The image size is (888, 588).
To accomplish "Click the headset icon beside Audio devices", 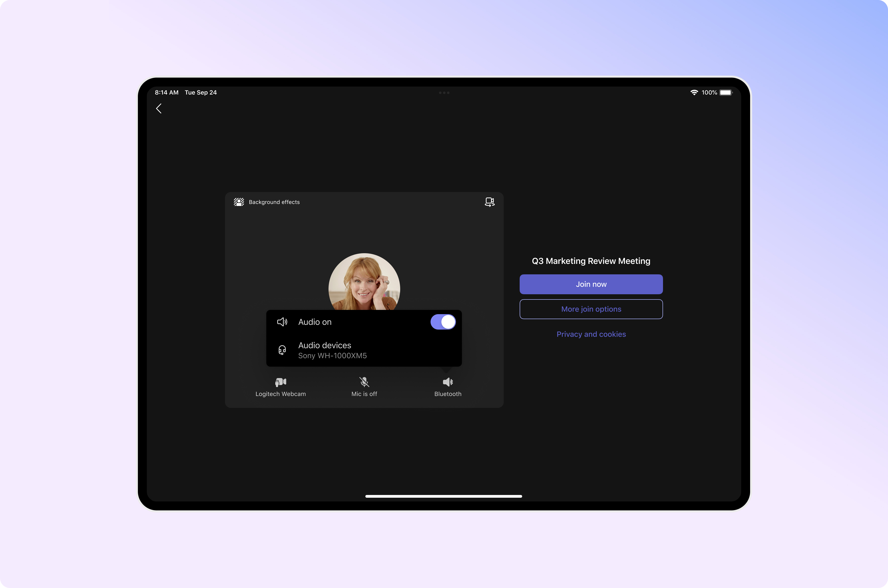I will (282, 350).
